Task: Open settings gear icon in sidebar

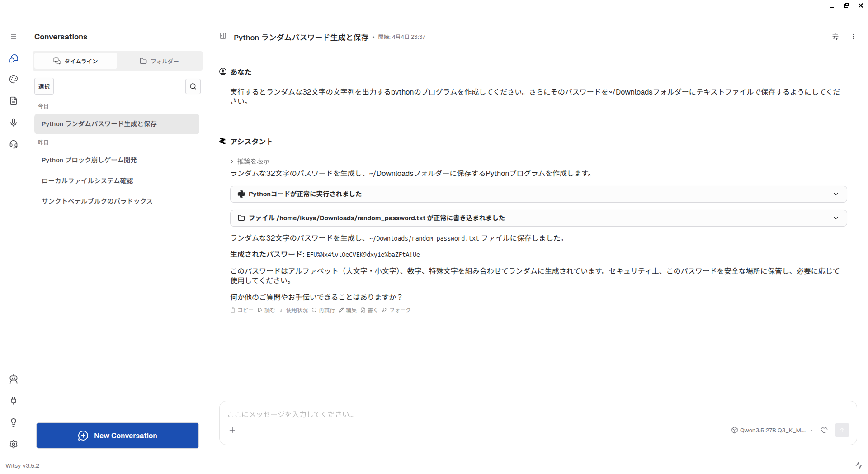Action: (x=14, y=444)
